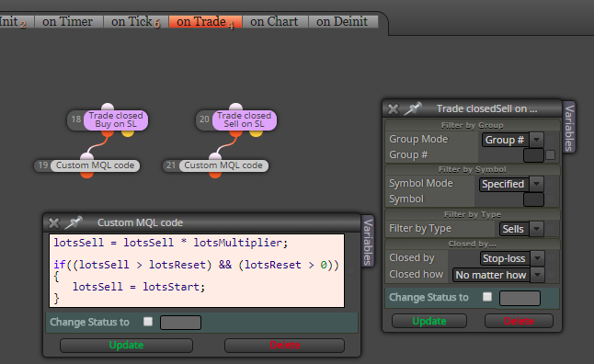Toggle checkbox beside Symbol Mode
Image resolution: width=594 pixels, height=364 pixels.
pyautogui.click(x=551, y=184)
